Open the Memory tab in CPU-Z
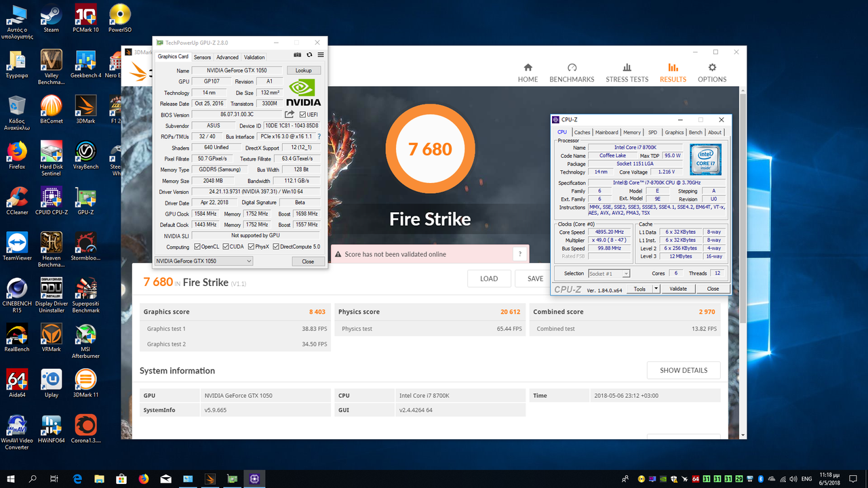This screenshot has height=488, width=868. pyautogui.click(x=632, y=132)
